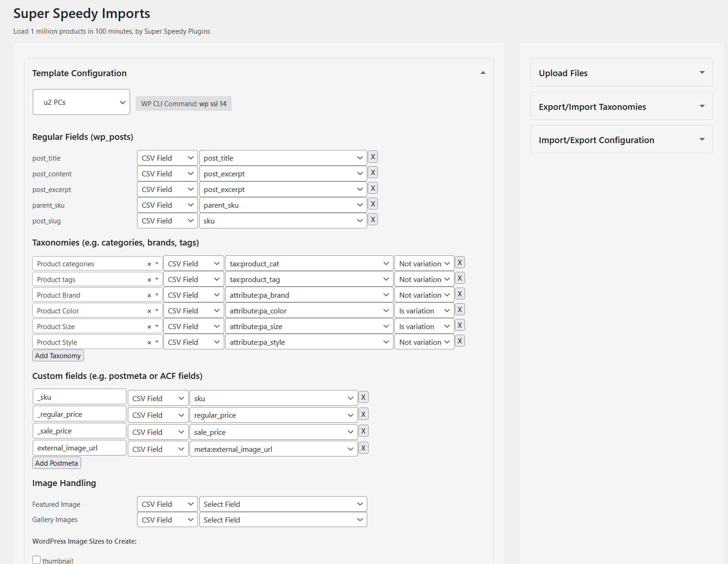
Task: Remove the post_excerpt field row with X
Action: coord(373,188)
